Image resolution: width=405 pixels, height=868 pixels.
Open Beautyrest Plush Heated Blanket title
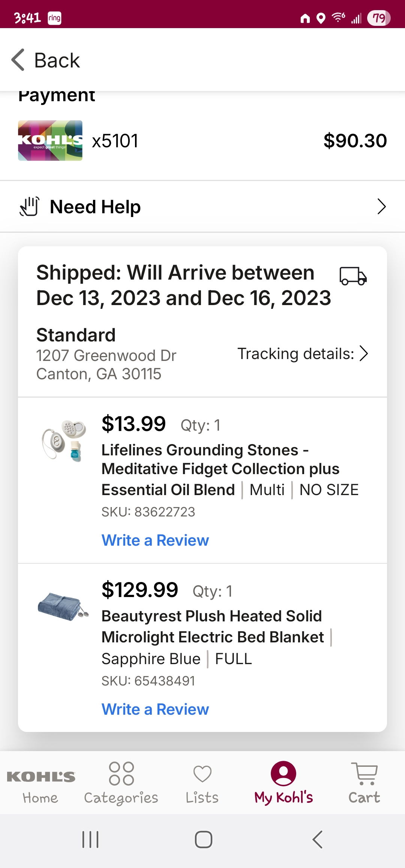click(213, 626)
